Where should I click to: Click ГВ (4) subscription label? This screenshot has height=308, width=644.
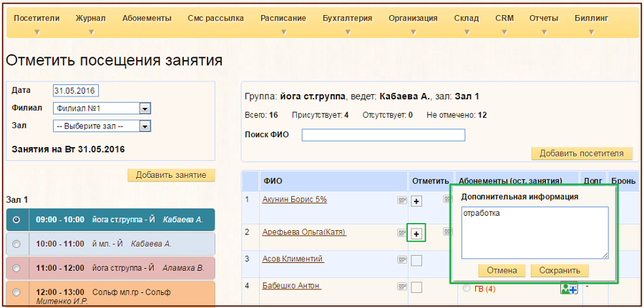[484, 289]
